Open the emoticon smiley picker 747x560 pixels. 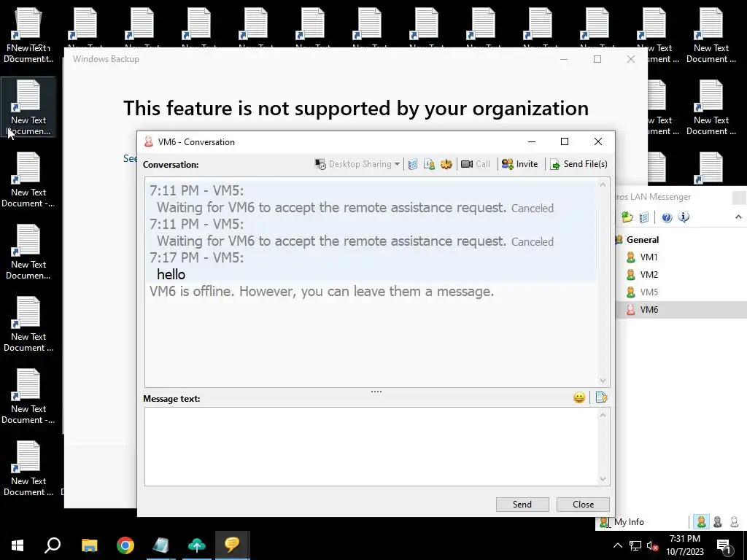(x=578, y=397)
